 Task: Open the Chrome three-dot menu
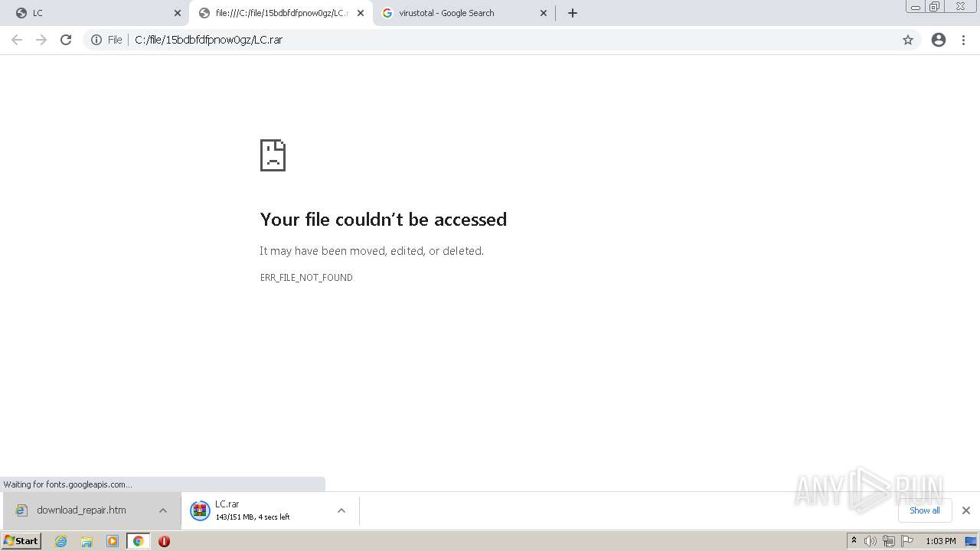[964, 40]
